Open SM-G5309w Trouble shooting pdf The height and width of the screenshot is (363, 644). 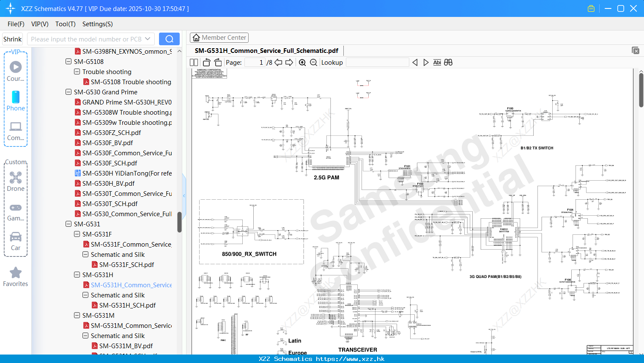tap(123, 122)
